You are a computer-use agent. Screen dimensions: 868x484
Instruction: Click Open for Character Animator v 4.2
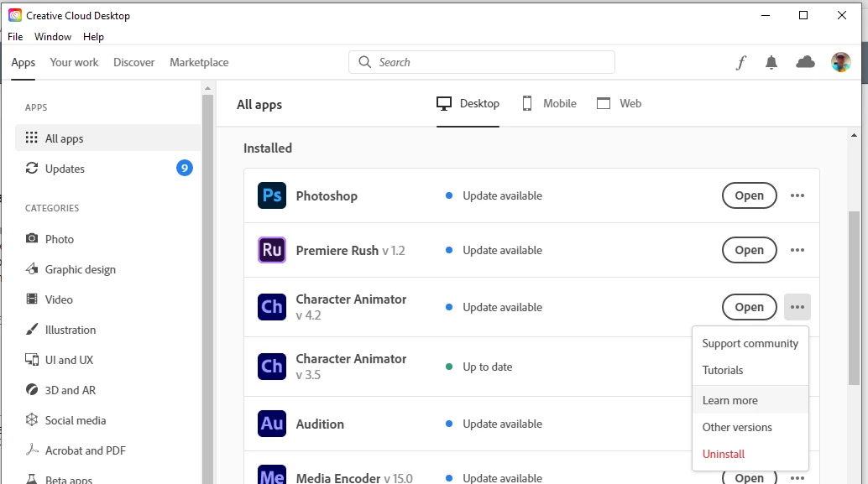(x=749, y=307)
